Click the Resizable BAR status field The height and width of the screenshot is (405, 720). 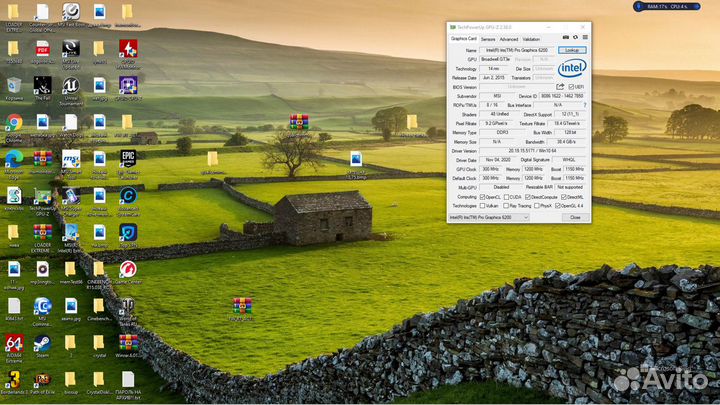coord(570,187)
